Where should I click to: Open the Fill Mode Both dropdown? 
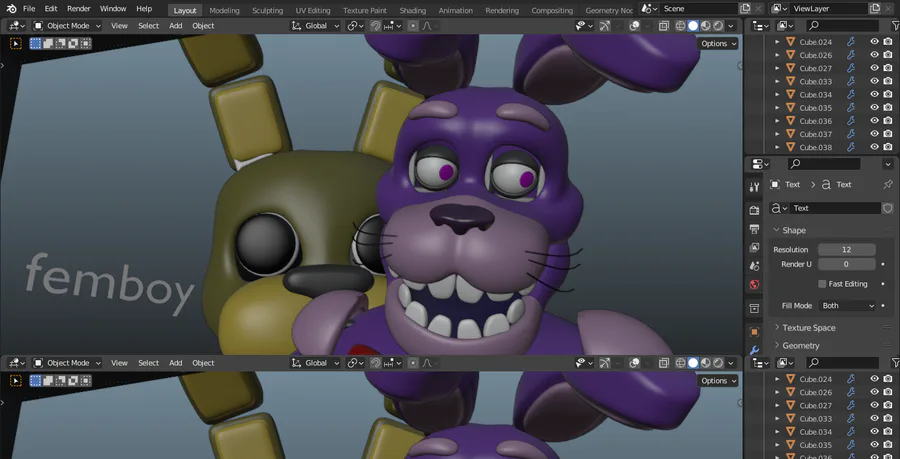click(x=847, y=306)
